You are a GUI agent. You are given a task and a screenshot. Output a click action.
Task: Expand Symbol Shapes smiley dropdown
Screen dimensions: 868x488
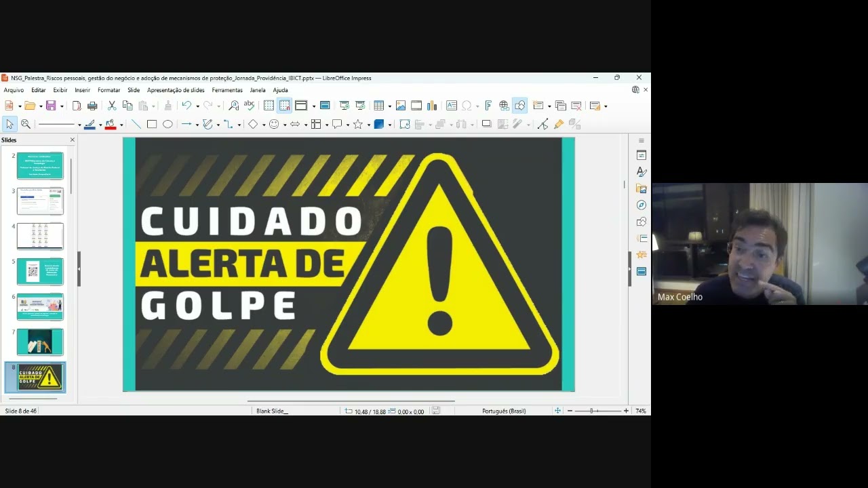click(285, 125)
